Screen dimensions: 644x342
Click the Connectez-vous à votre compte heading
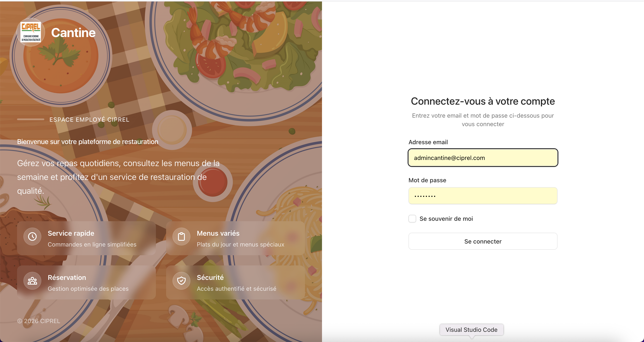483,101
